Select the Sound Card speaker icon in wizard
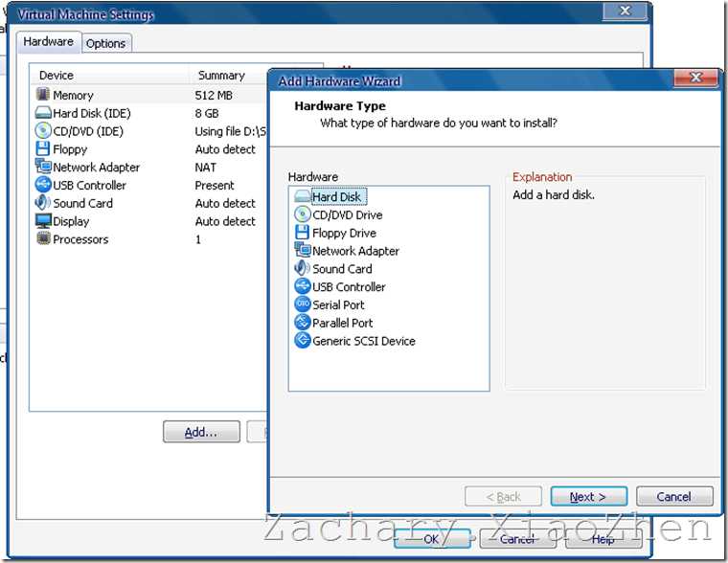Image resolution: width=728 pixels, height=563 pixels. pyautogui.click(x=302, y=268)
